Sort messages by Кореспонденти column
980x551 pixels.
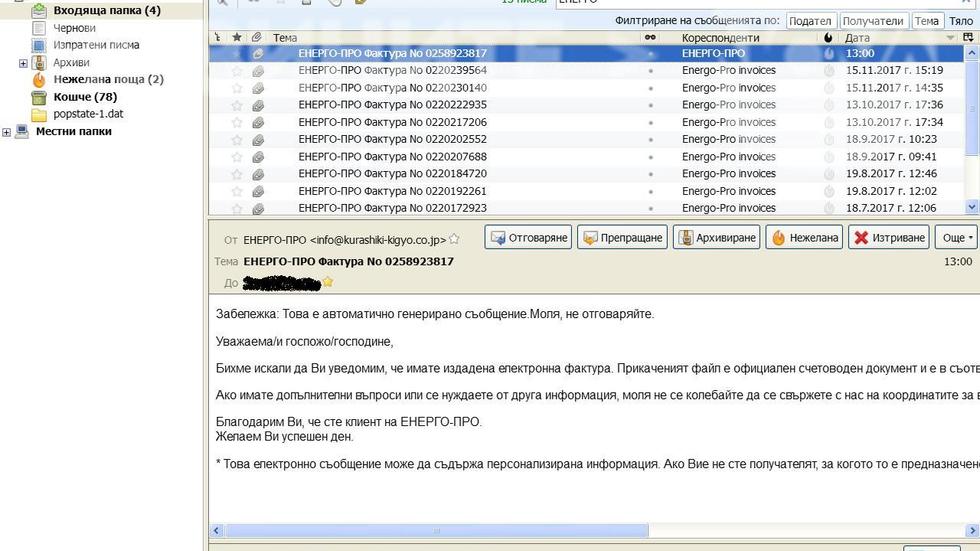[720, 37]
